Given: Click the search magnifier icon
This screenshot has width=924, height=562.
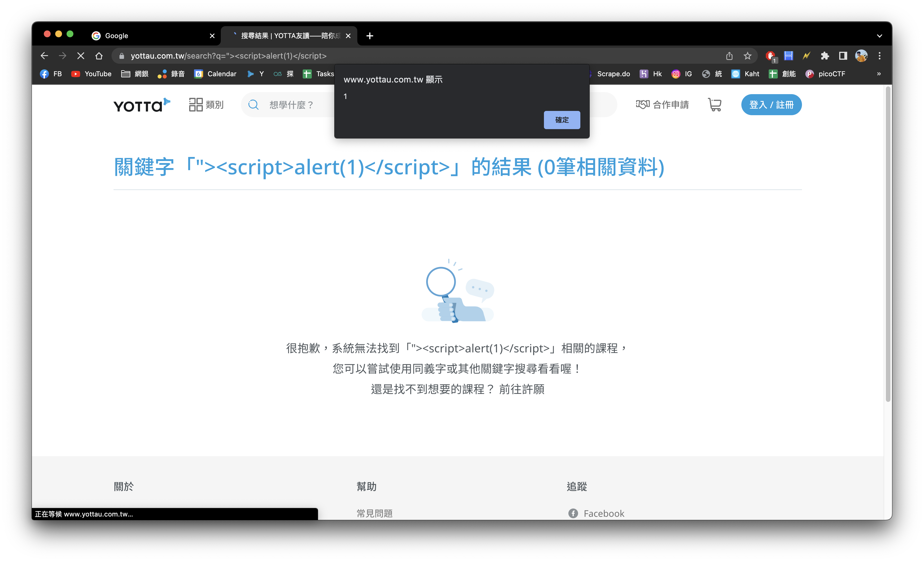Looking at the screenshot, I should [253, 105].
